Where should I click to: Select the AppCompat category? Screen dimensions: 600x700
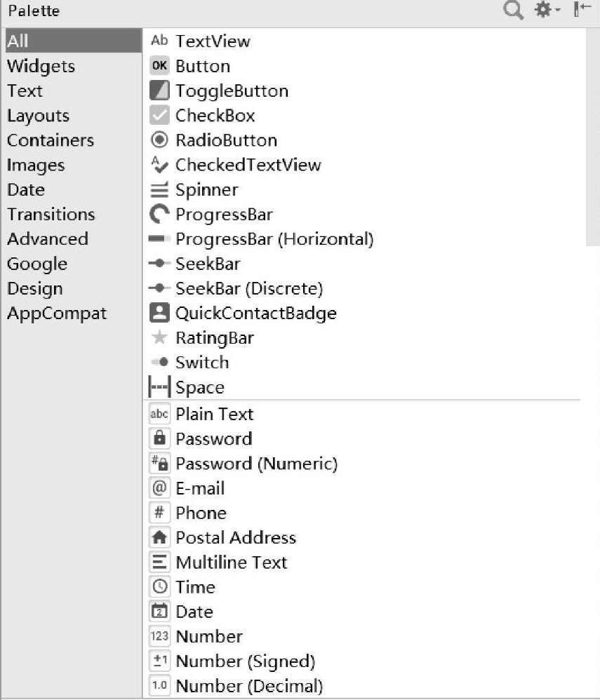[57, 314]
